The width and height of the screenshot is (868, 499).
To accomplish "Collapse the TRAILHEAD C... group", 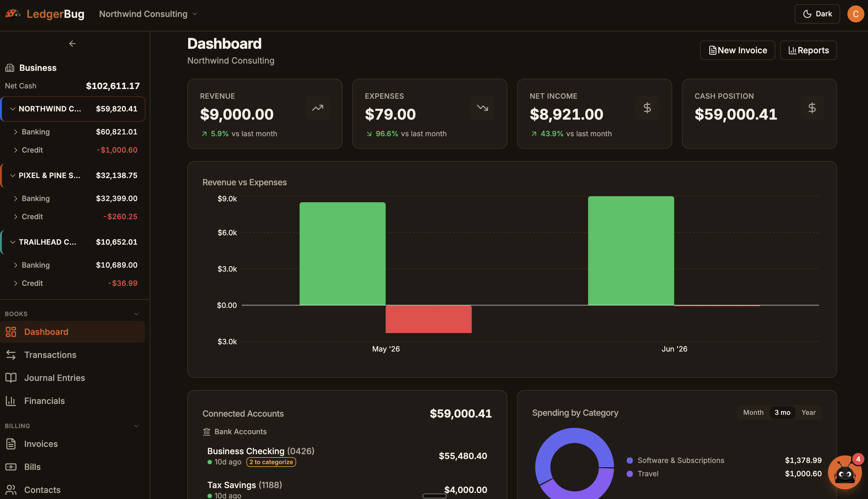I will [x=13, y=242].
